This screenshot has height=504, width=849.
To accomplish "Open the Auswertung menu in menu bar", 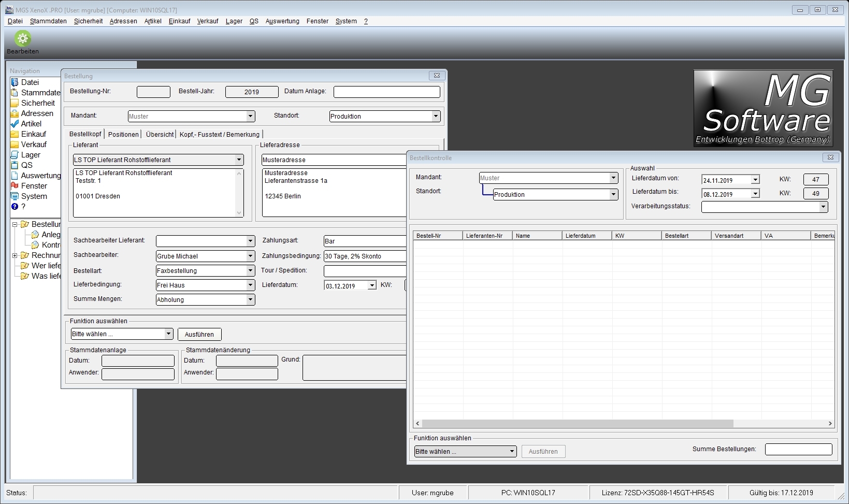I will pos(282,21).
